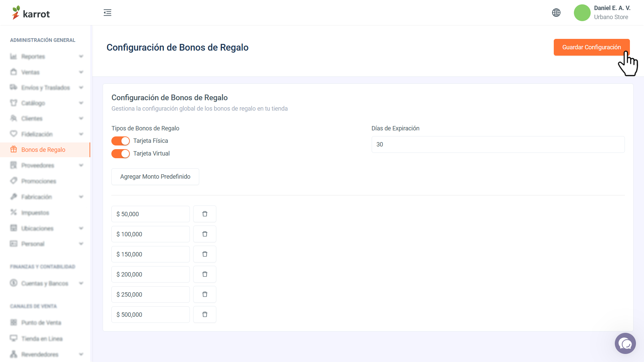Expand the Reportes menu chevron
644x362 pixels.
pos(81,56)
